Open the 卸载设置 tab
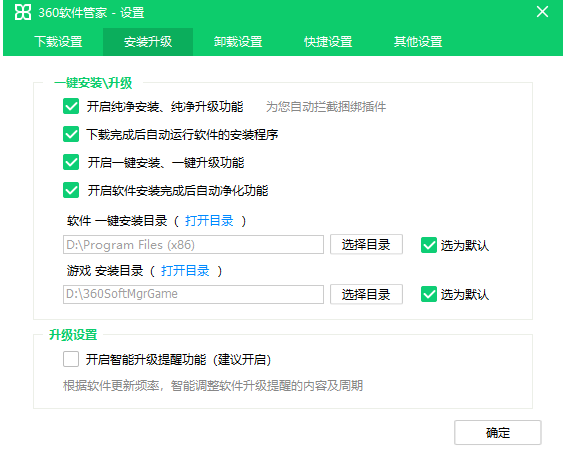The width and height of the screenshot is (564, 449). click(238, 42)
